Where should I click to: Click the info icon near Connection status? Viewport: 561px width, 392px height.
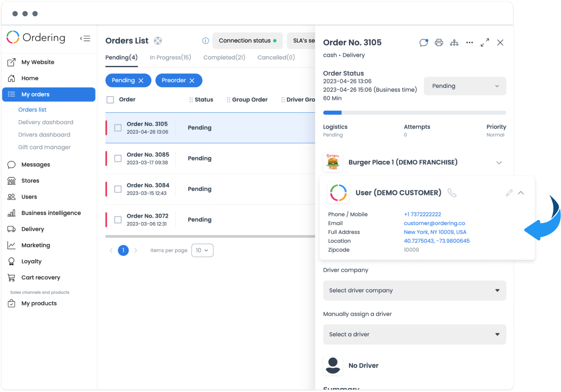(x=205, y=41)
